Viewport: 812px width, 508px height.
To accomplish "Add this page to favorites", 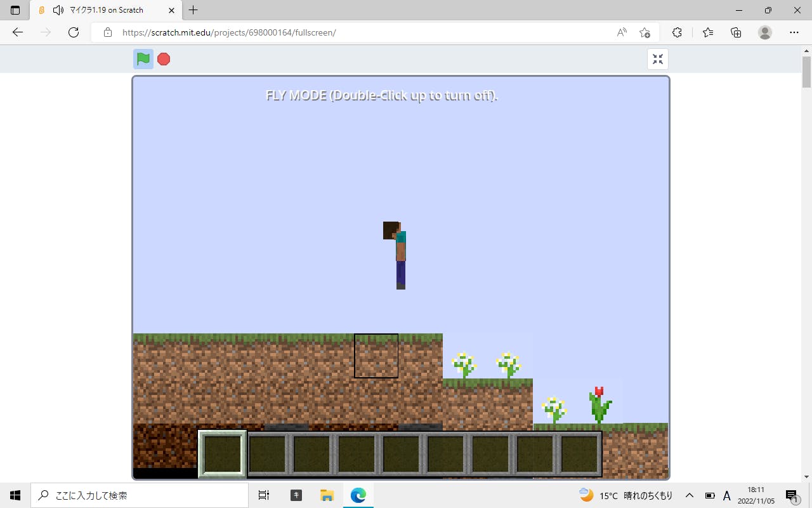I will coord(645,32).
